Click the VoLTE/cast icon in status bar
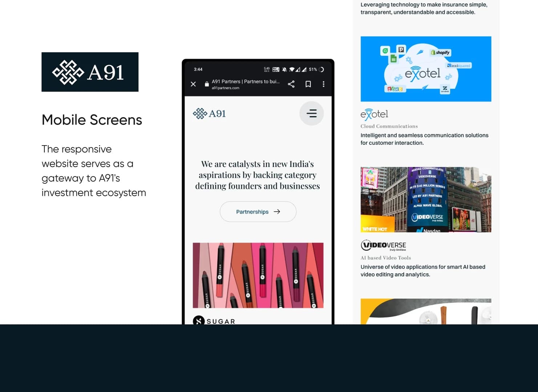This screenshot has width=538, height=392. [276, 69]
